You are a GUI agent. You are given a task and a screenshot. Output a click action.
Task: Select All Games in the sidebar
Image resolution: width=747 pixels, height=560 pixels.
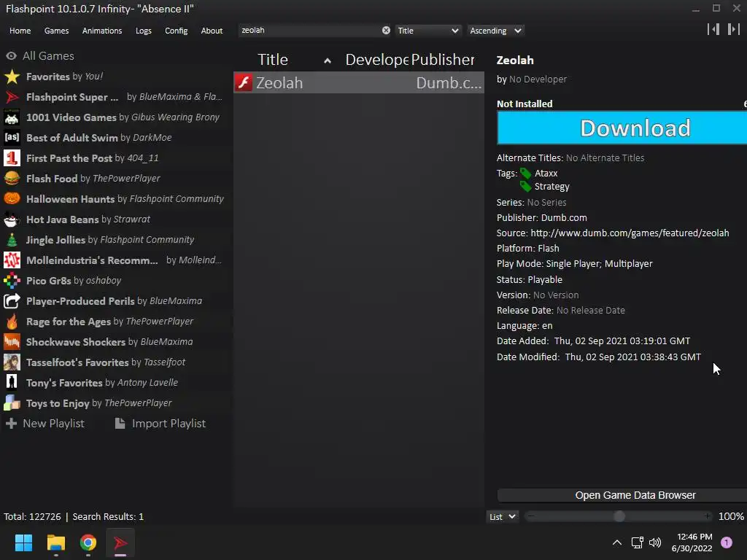[x=48, y=56]
